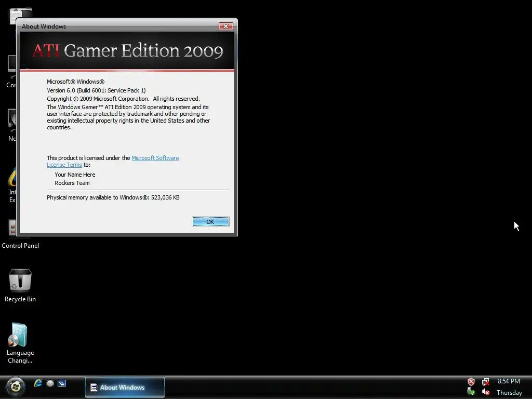Click the Show Desktop quick launch icon
The height and width of the screenshot is (399, 532).
click(50, 383)
